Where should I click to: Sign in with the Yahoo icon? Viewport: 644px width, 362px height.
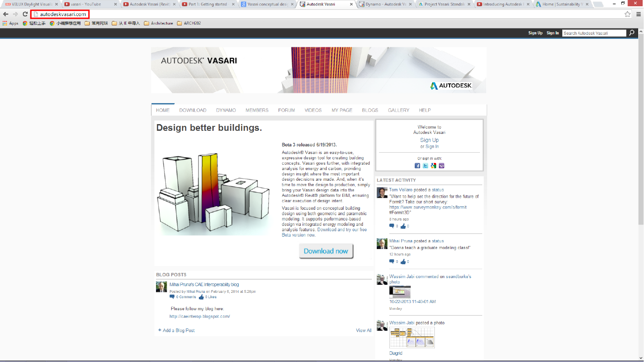click(442, 166)
